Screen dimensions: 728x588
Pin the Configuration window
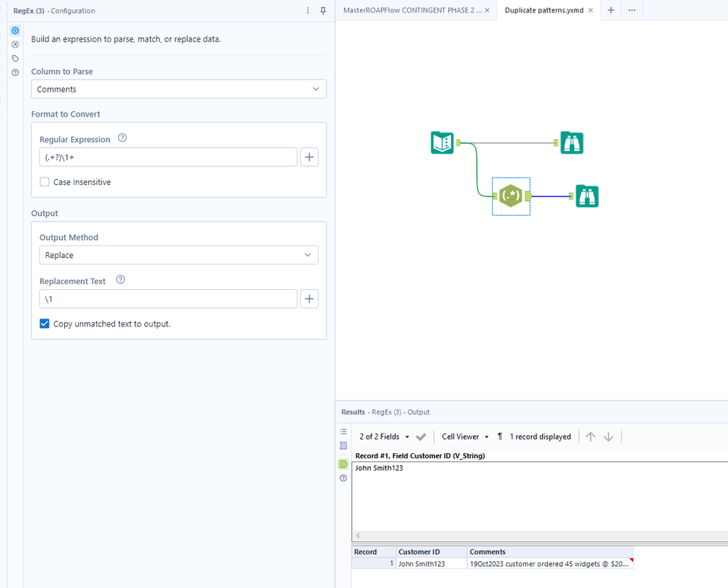(323, 10)
